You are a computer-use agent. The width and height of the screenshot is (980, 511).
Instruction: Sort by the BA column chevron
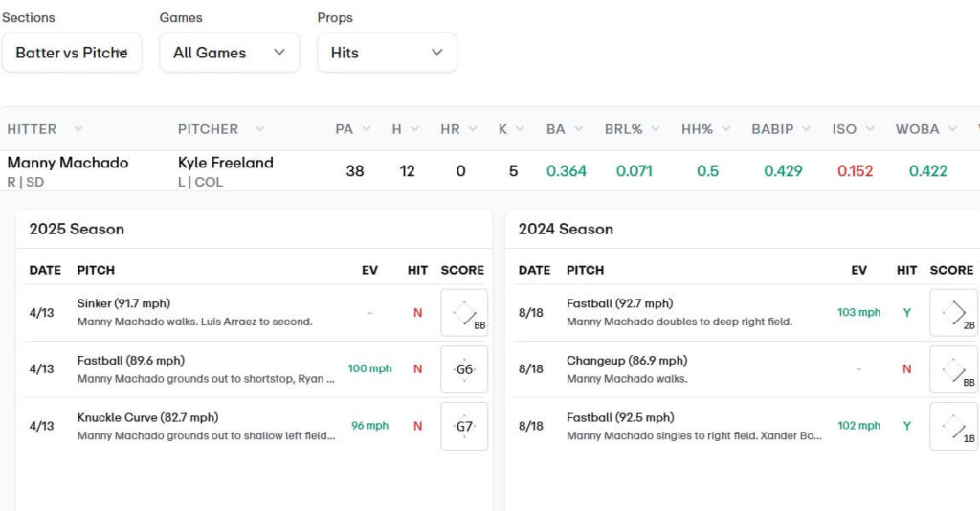point(579,129)
